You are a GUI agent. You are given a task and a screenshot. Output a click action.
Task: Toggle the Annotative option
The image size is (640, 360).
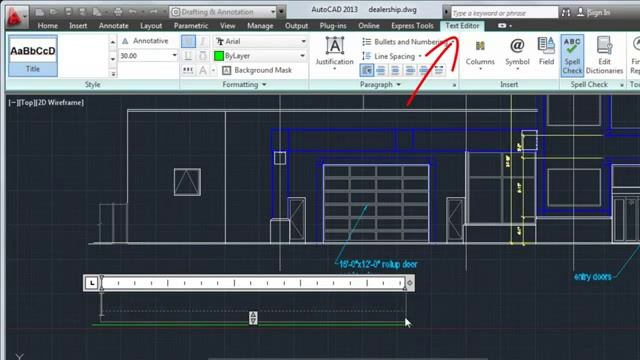click(x=145, y=41)
